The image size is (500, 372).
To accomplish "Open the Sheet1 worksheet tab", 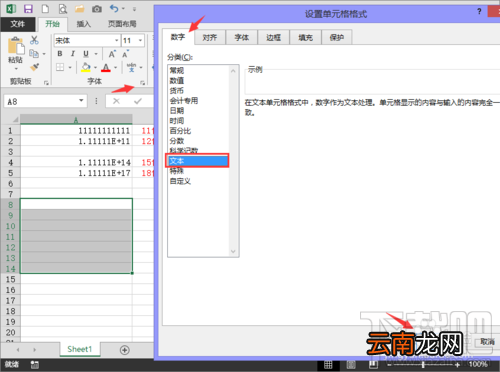I will [x=80, y=349].
